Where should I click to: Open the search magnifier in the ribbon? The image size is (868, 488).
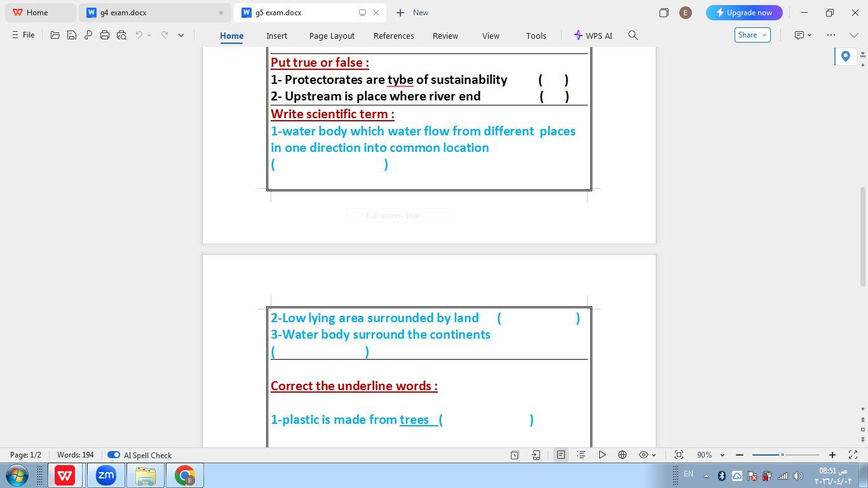(633, 36)
